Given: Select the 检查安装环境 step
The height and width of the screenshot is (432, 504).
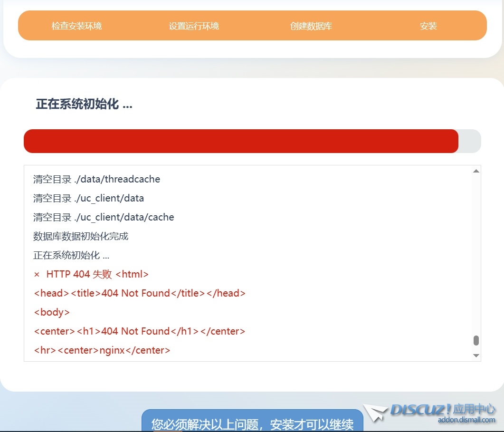Looking at the screenshot, I should click(76, 26).
